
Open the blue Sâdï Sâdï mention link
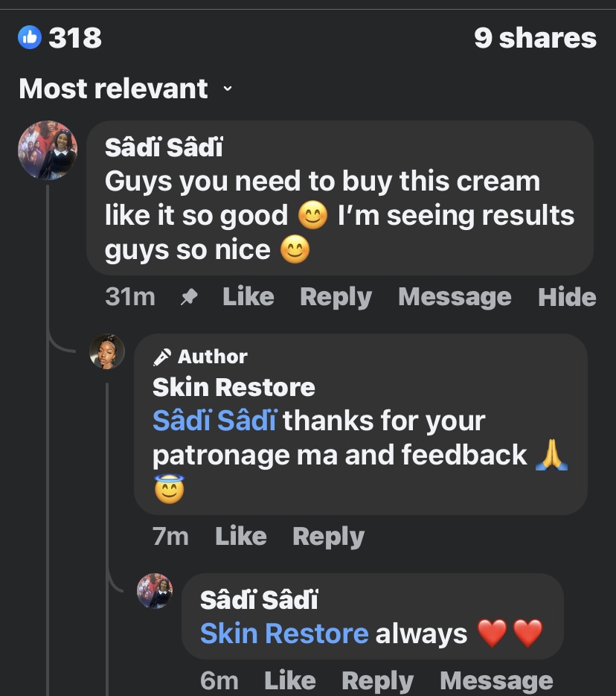(214, 421)
